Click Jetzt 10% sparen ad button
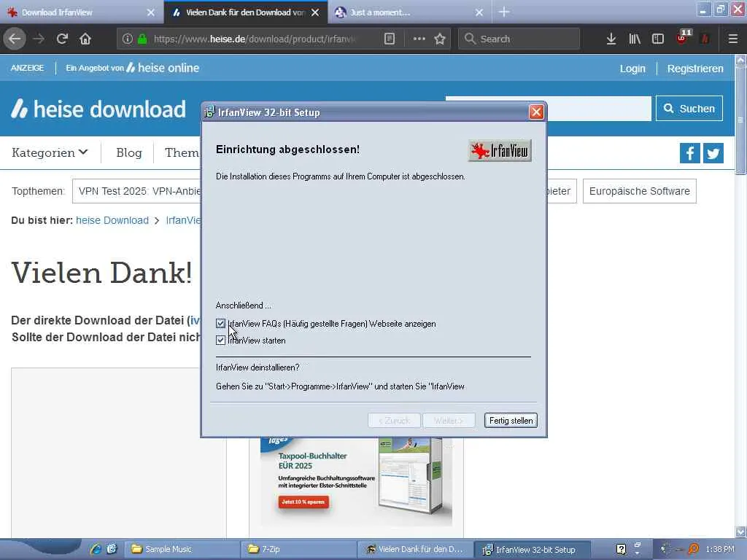The height and width of the screenshot is (560, 747). click(x=303, y=502)
